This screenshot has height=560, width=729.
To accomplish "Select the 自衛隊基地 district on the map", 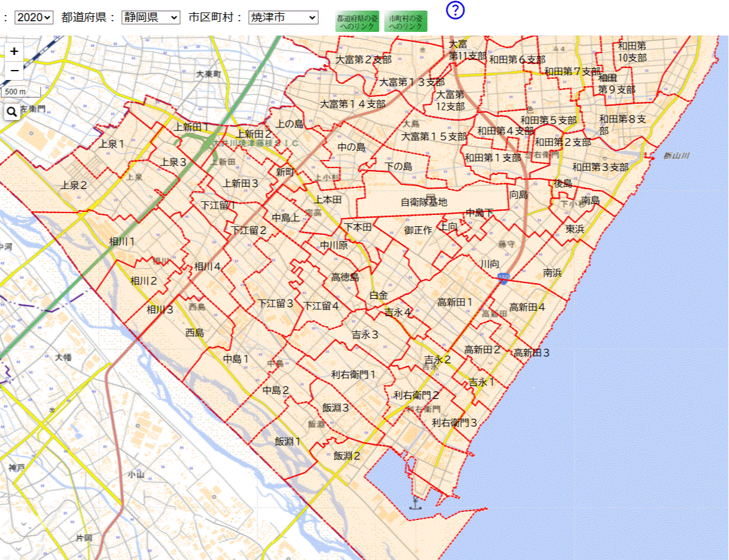I will point(424,202).
